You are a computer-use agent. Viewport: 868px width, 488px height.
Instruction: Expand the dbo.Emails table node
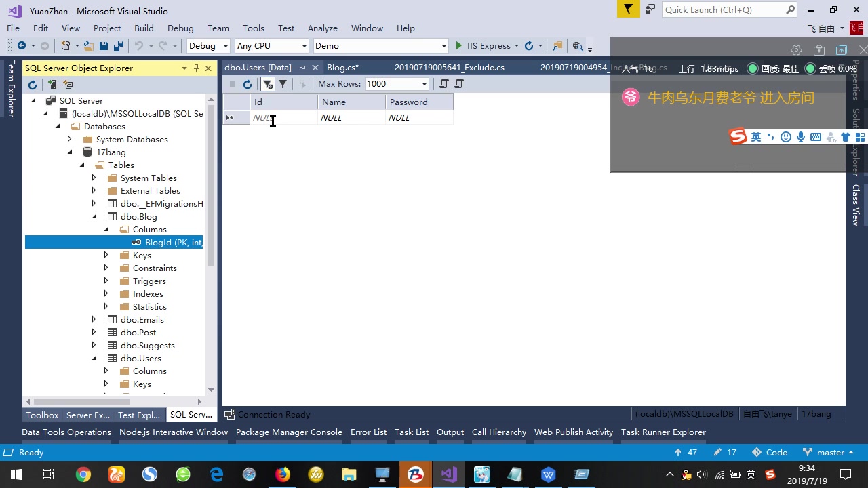click(94, 320)
